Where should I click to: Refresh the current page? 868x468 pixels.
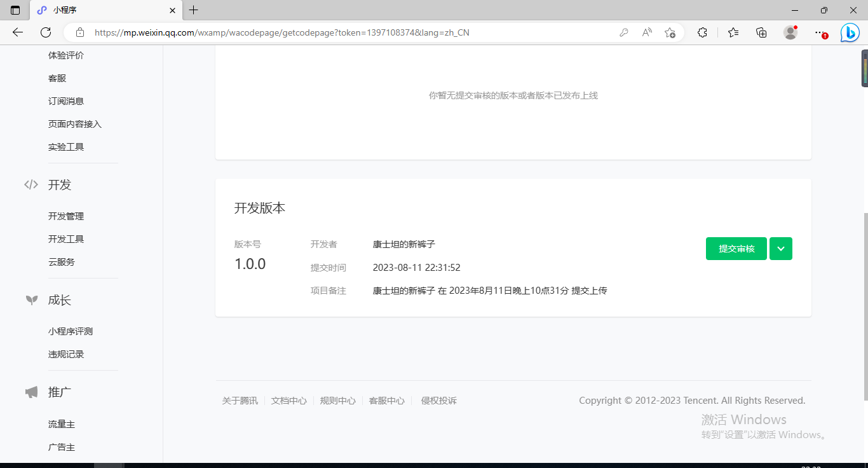(x=46, y=32)
